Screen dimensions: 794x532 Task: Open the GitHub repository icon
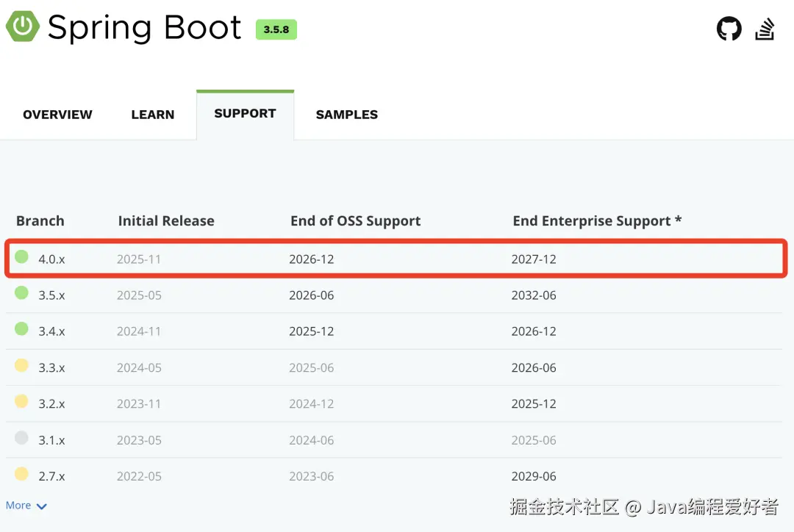point(729,29)
